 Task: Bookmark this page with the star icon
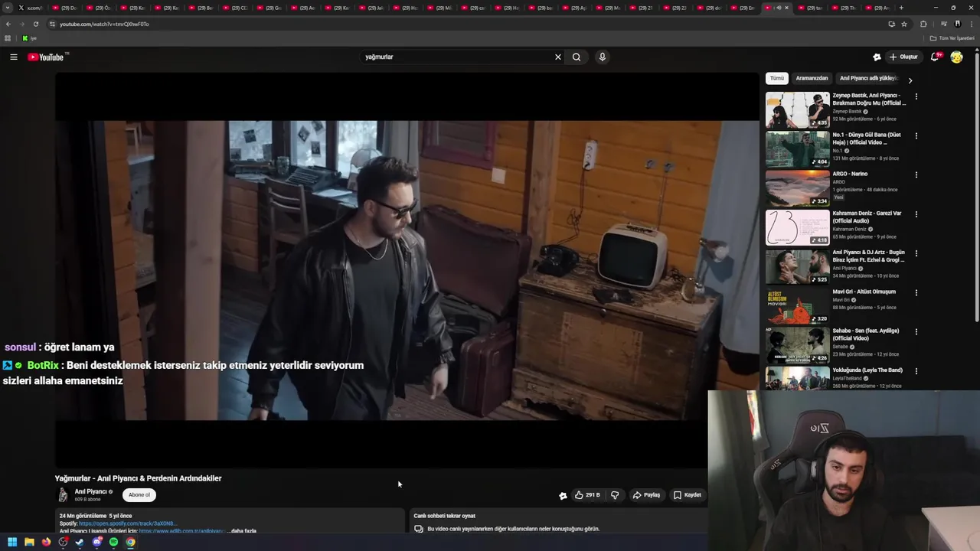[x=904, y=24]
